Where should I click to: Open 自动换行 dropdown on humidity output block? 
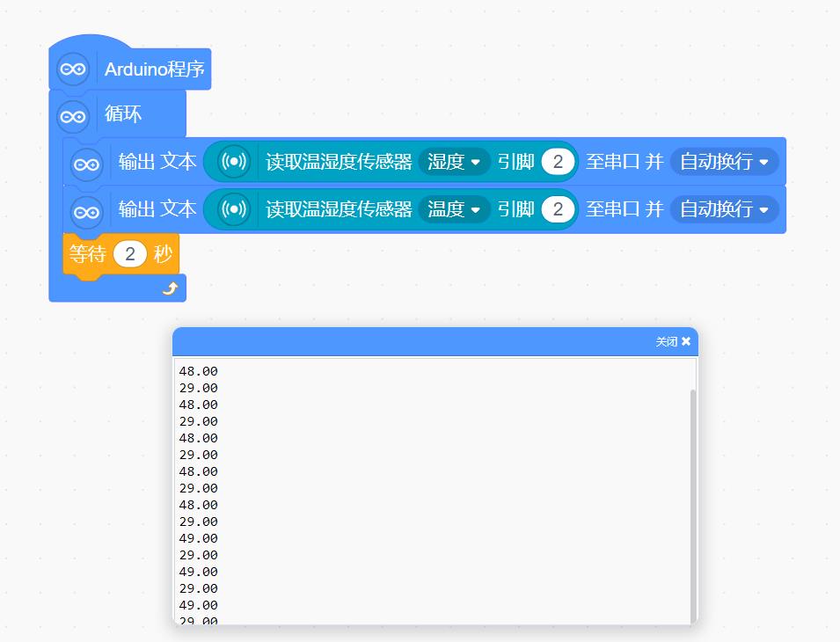(724, 161)
